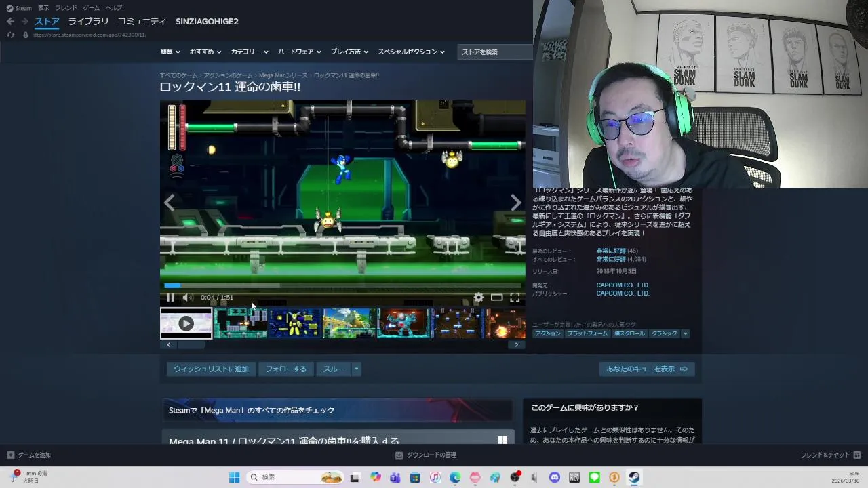Switch to the ライブラリ tab
The image size is (868, 488).
[x=88, y=22]
